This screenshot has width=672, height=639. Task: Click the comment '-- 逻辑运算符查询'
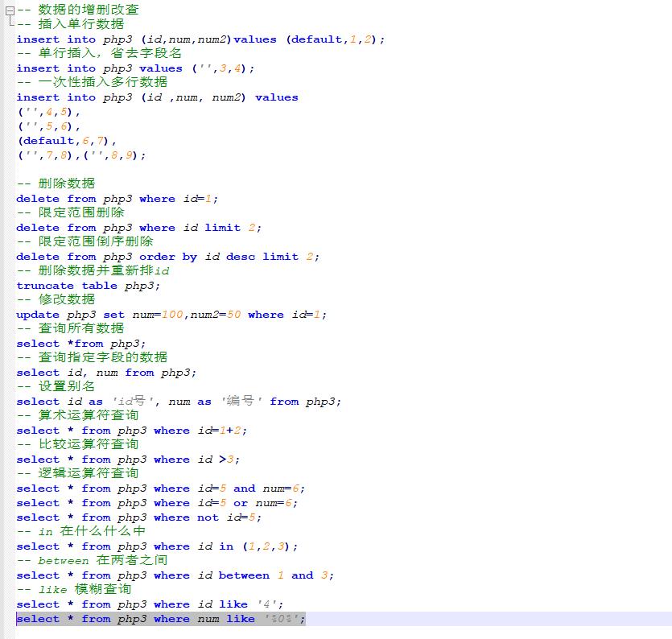[x=77, y=473]
